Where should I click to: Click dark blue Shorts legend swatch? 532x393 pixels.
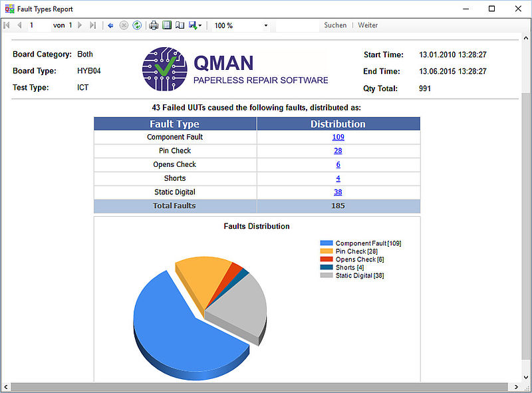pos(327,267)
